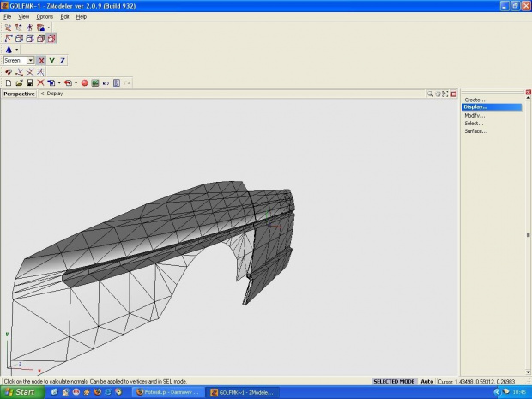Click the New file icon

coord(8,82)
